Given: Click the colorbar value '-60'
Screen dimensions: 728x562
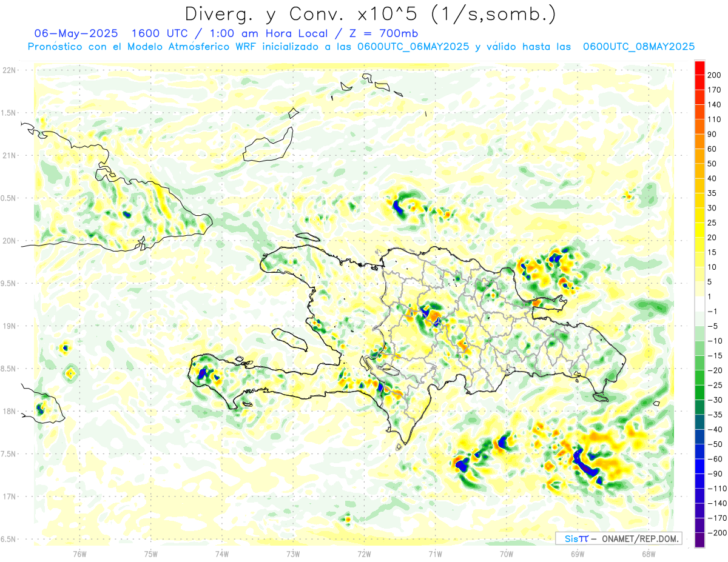Looking at the screenshot, I should [714, 460].
